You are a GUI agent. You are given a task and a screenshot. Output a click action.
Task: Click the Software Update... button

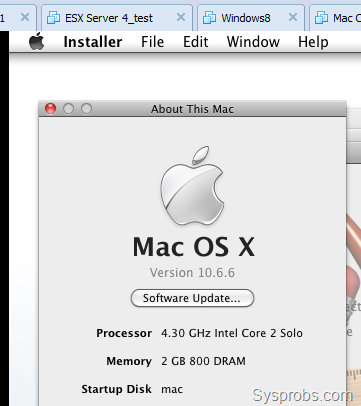pos(192,298)
